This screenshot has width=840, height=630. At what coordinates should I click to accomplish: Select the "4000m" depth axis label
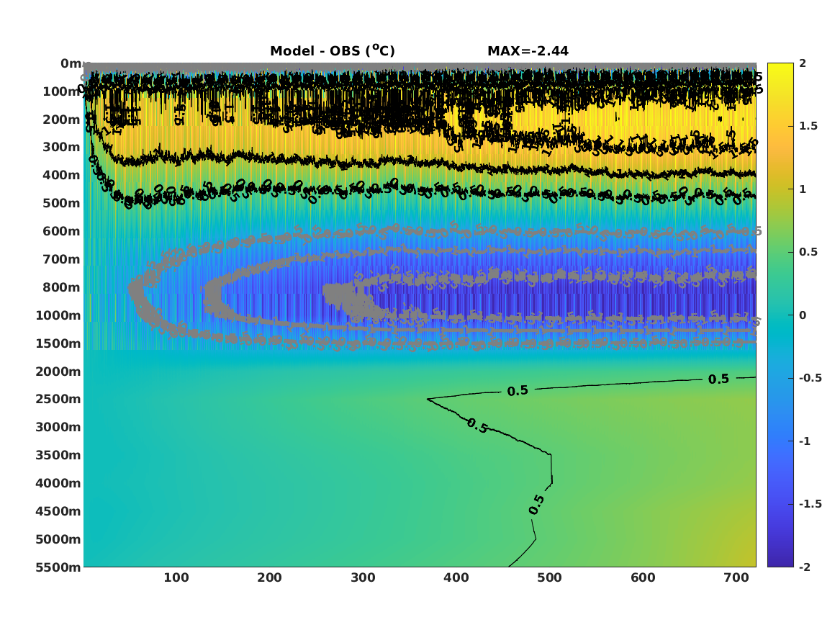tap(58, 483)
